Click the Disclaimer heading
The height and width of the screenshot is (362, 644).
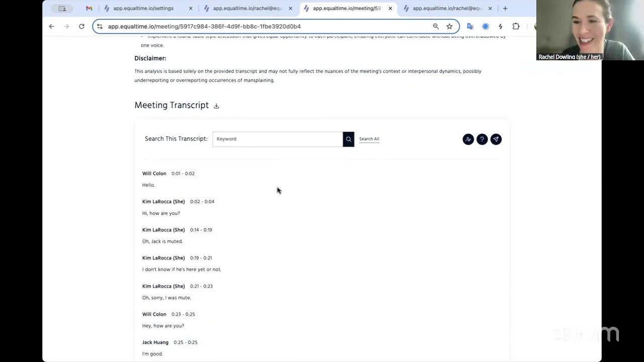[x=150, y=58]
